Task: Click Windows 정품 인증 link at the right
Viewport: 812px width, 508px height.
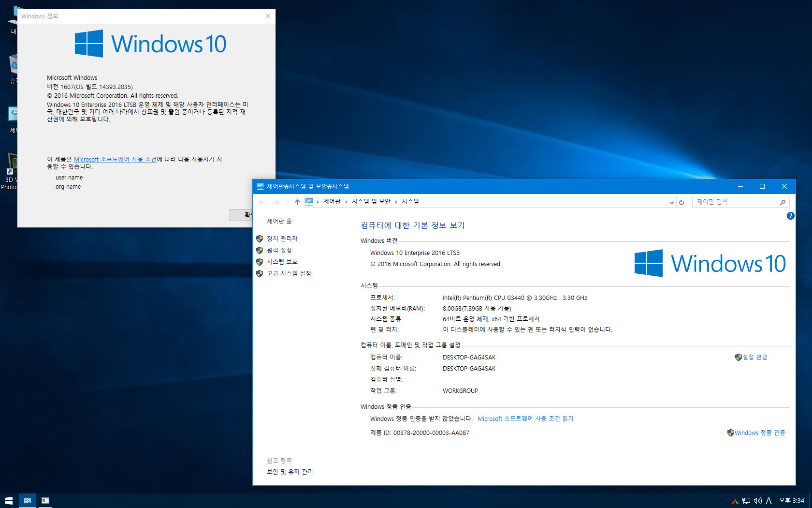Action: (x=760, y=433)
